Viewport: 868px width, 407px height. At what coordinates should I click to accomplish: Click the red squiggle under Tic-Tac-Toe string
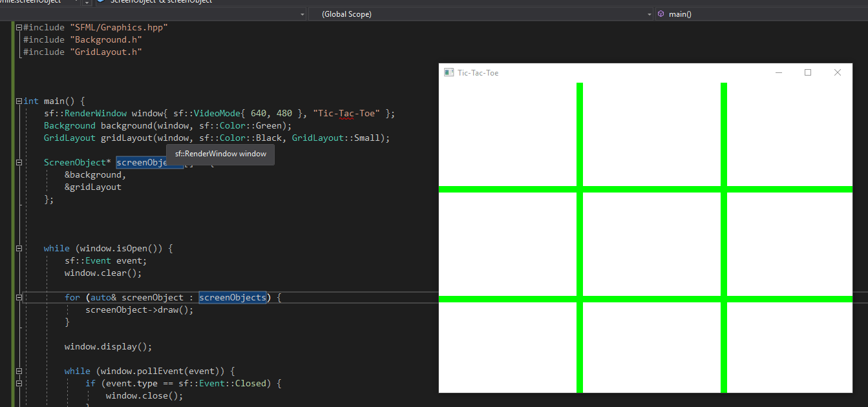(346, 118)
